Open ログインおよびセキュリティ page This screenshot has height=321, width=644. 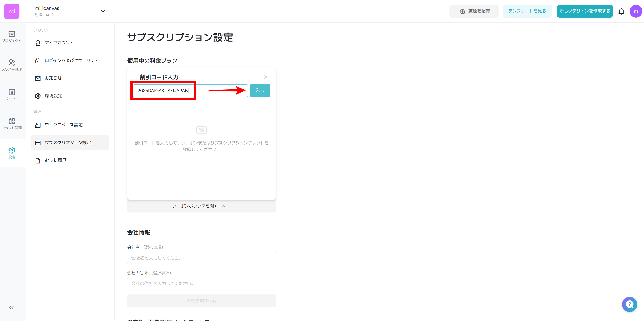[70, 61]
